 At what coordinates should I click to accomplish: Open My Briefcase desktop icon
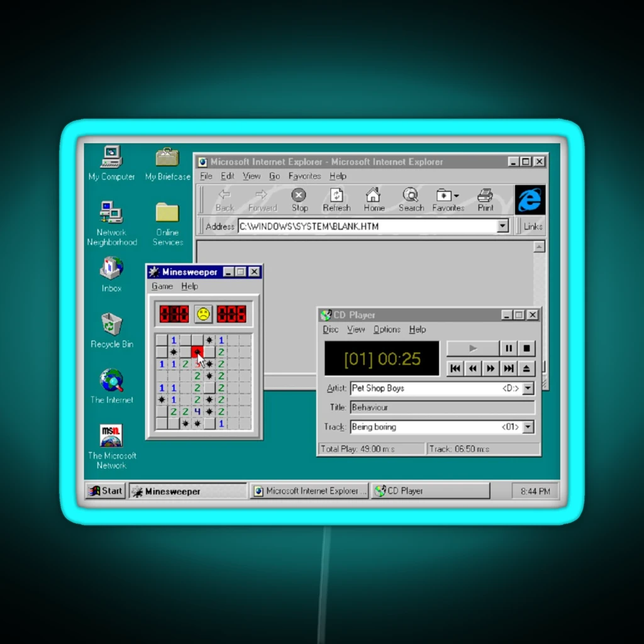pyautogui.click(x=167, y=164)
